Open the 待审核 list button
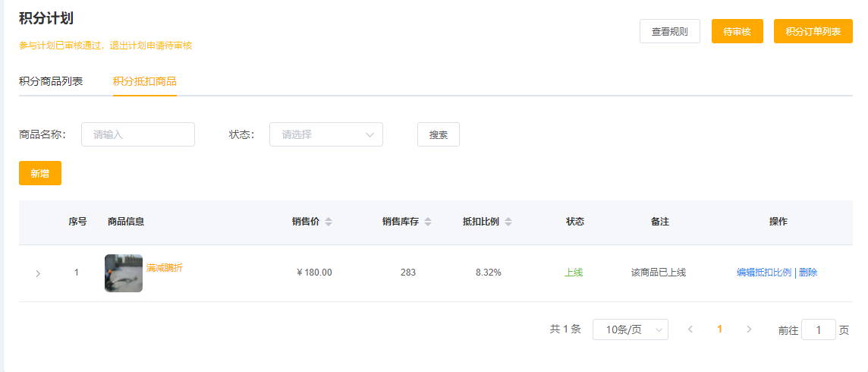The width and height of the screenshot is (868, 372). 737,31
